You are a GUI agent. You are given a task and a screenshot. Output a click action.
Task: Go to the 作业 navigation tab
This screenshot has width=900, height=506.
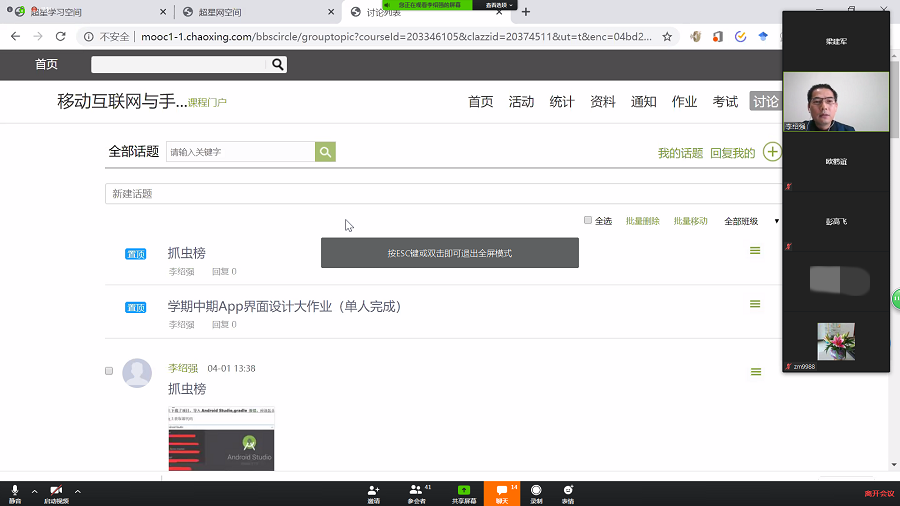[x=684, y=102]
